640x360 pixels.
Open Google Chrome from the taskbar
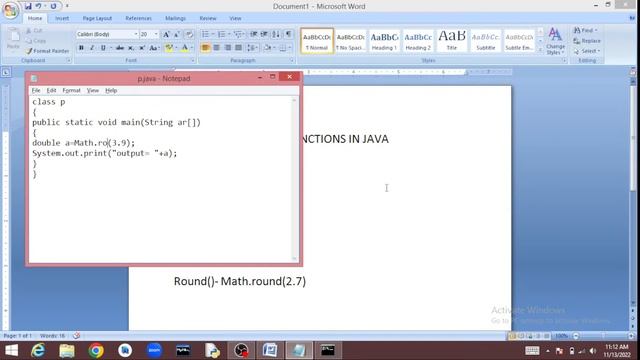point(96,351)
